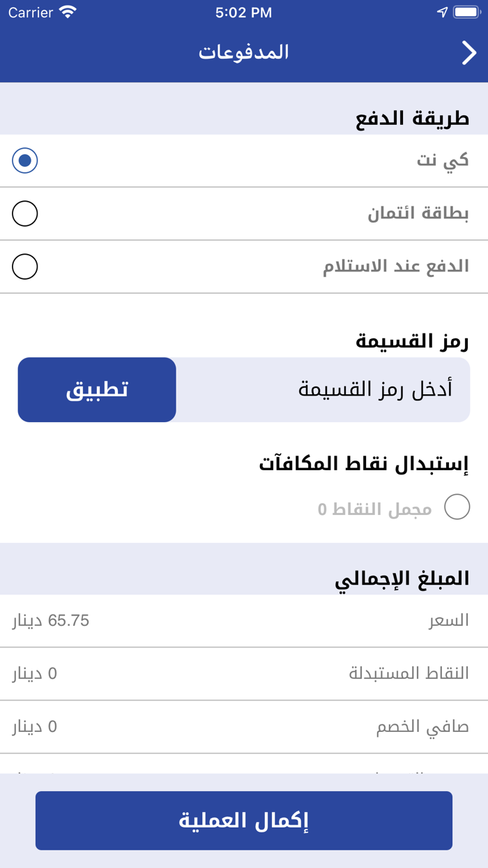Tap the كي نت payment label

(443, 160)
